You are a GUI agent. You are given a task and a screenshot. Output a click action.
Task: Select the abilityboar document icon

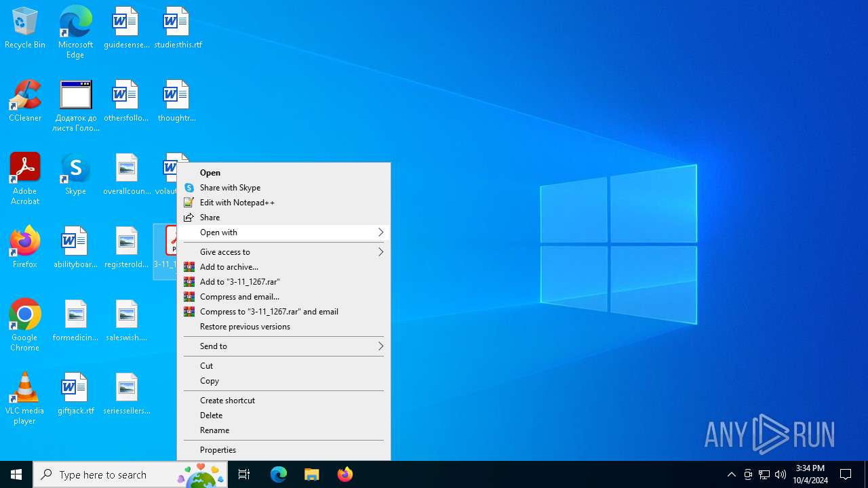75,248
